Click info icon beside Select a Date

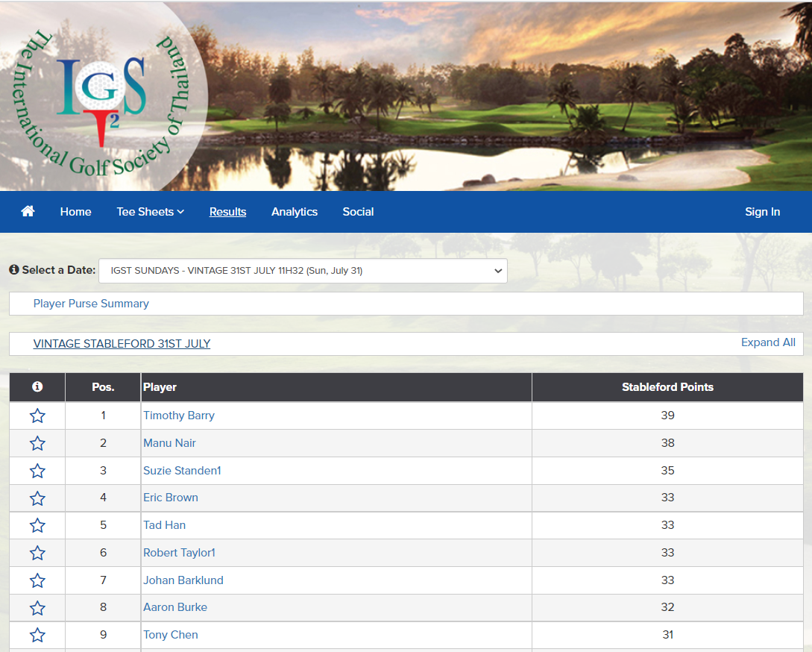click(x=14, y=269)
